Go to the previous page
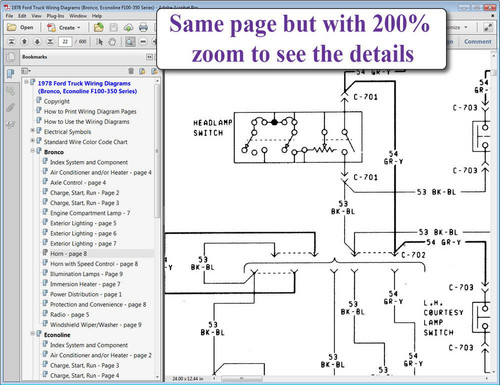Image resolution: width=500 pixels, height=385 pixels. click(x=24, y=42)
